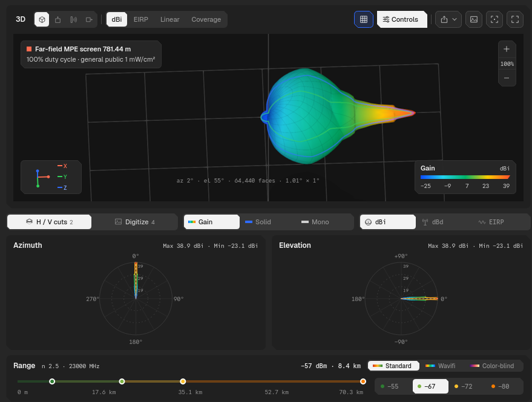Screen dimensions: 532x402
Task: Select the Solid color mode
Action: [258, 222]
